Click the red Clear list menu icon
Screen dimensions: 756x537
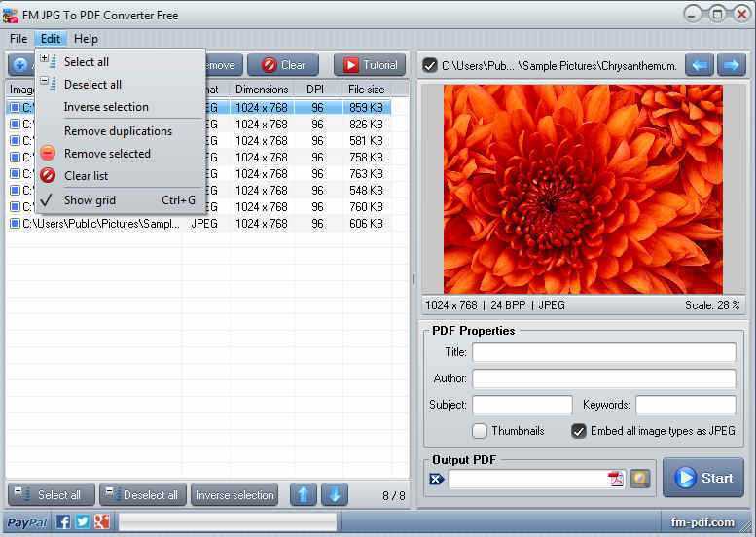48,175
